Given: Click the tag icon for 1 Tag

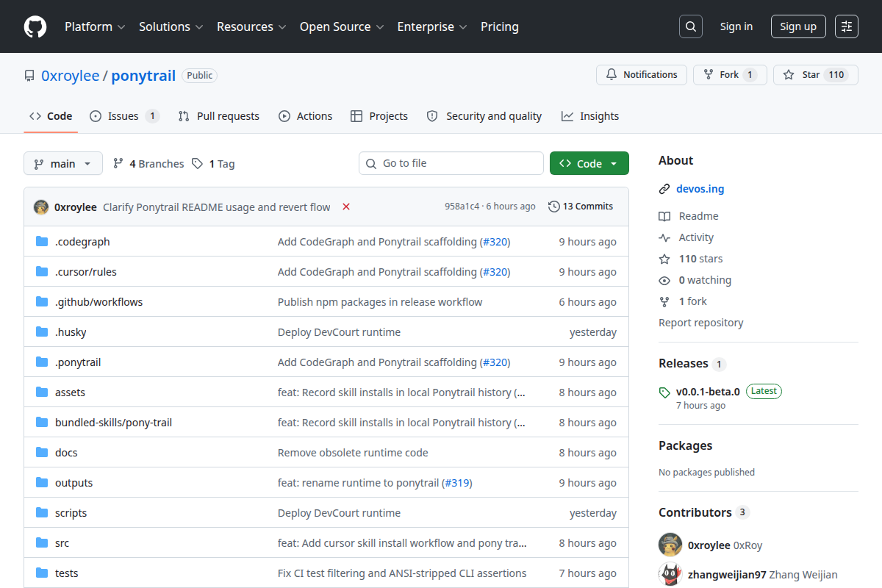Looking at the screenshot, I should [197, 164].
